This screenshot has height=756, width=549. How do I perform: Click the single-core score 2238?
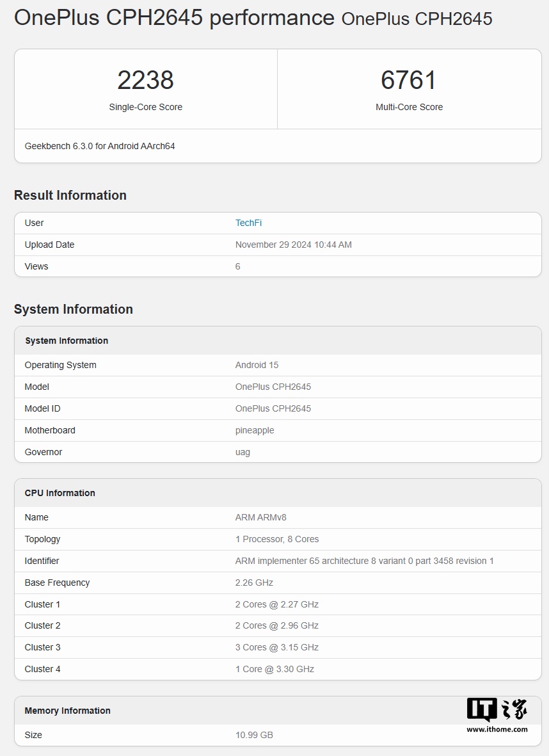(145, 81)
